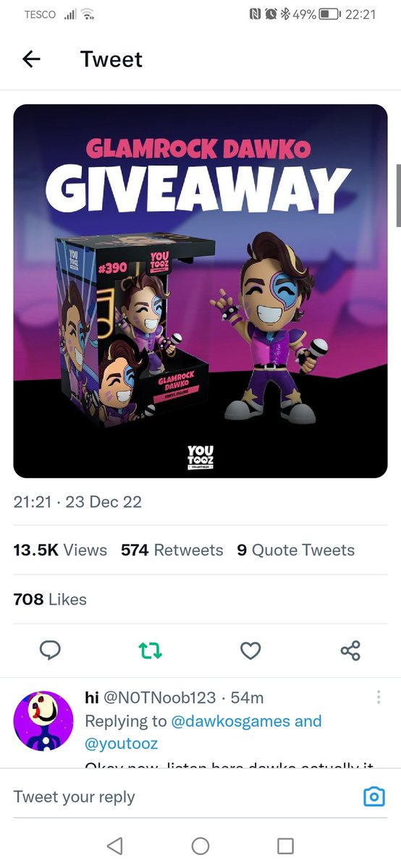View the 9 Quote Tweets
The image size is (401, 868).
pyautogui.click(x=296, y=550)
